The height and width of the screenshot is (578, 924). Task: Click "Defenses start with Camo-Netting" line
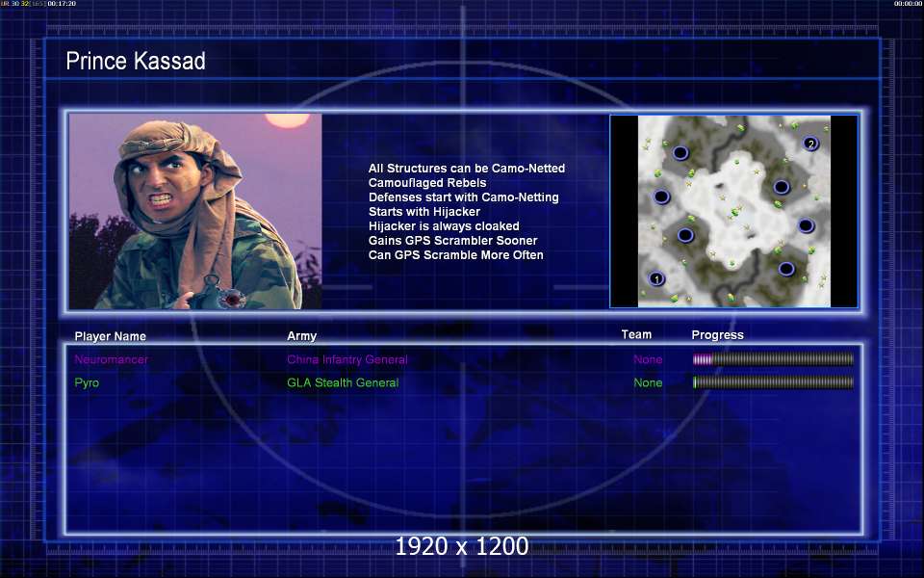[x=464, y=197]
